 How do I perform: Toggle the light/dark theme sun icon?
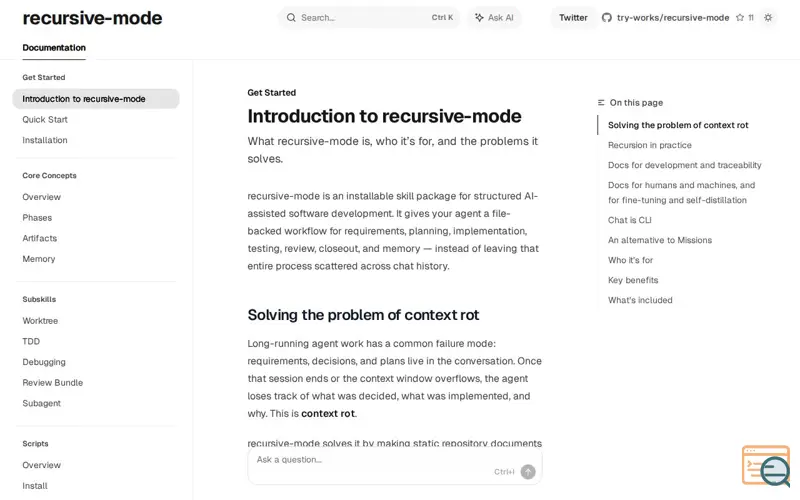[x=768, y=18]
